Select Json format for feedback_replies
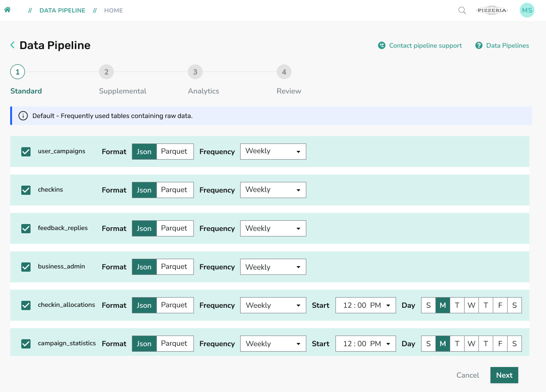 click(x=144, y=228)
